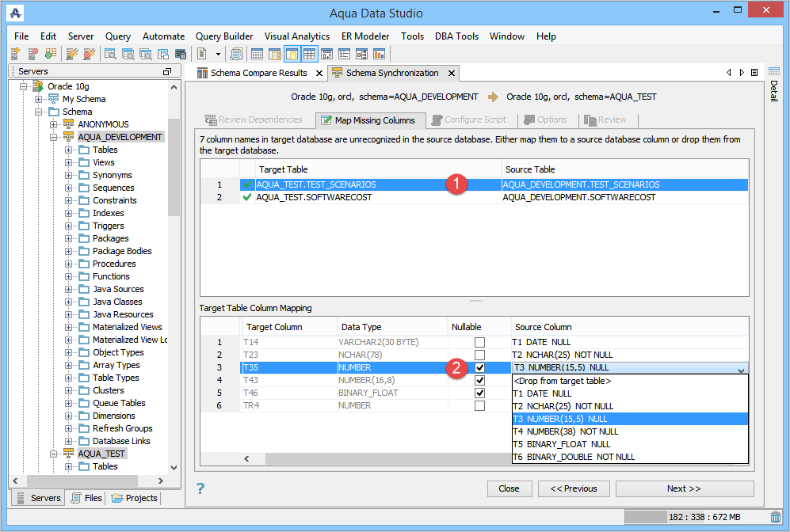Open the new file toolbar icon
Image resolution: width=790 pixels, height=532 pixels.
[x=201, y=53]
